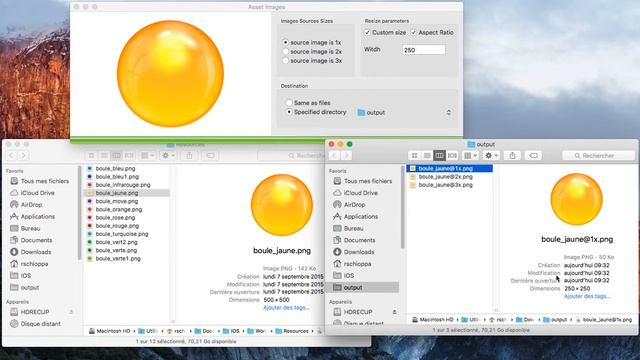Eject HDRECUP in Resources window sidebar

(71, 312)
